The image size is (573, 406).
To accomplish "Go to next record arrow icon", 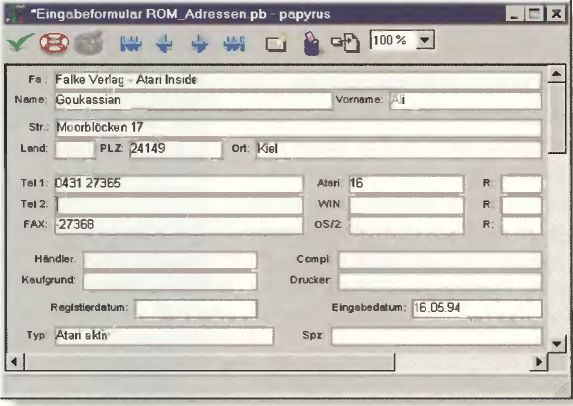I will click(200, 43).
